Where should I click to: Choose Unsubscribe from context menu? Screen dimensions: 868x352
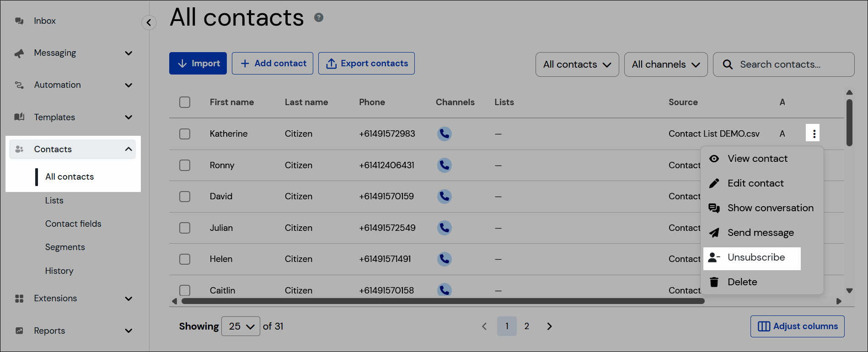pos(752,257)
